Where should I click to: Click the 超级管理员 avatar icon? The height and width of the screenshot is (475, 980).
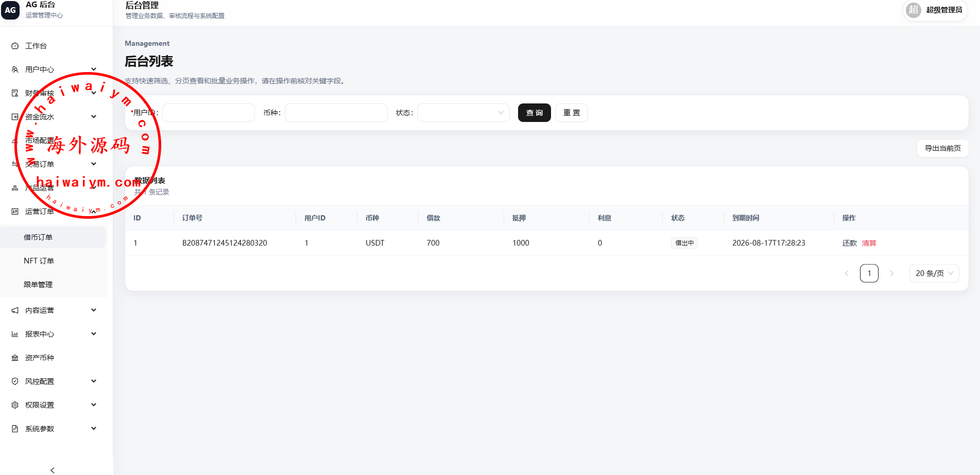pos(914,10)
